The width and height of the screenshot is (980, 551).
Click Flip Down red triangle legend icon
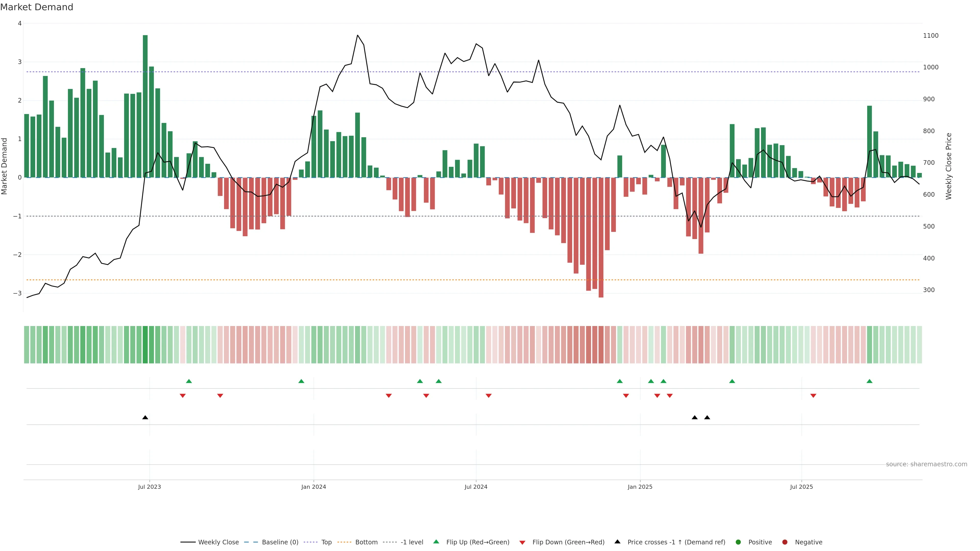[522, 542]
